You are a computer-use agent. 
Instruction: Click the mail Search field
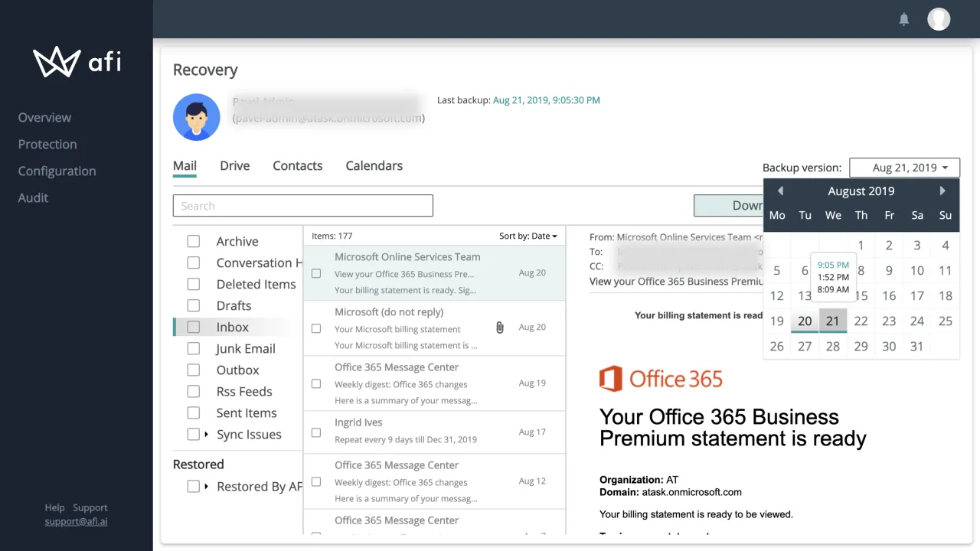[303, 206]
